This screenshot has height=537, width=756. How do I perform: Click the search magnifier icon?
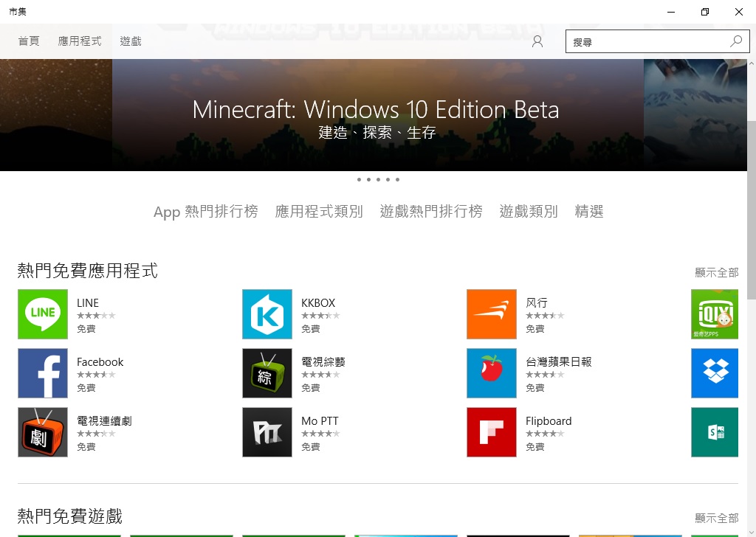[736, 41]
